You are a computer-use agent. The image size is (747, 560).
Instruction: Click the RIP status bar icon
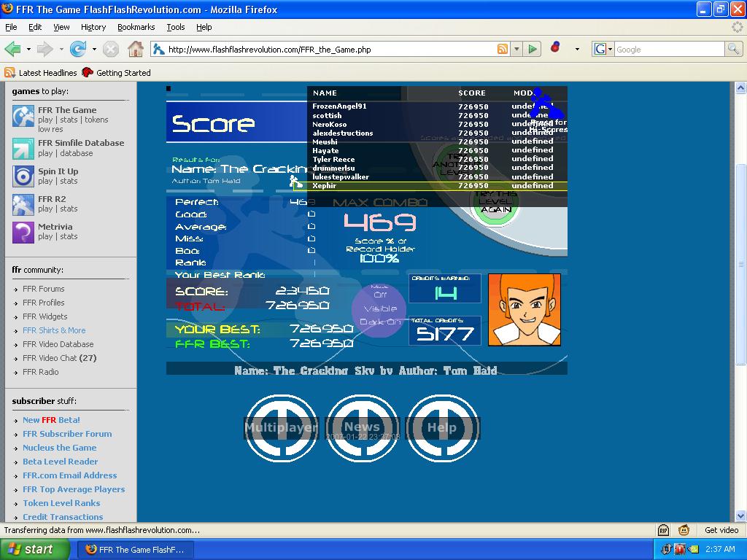[663, 530]
